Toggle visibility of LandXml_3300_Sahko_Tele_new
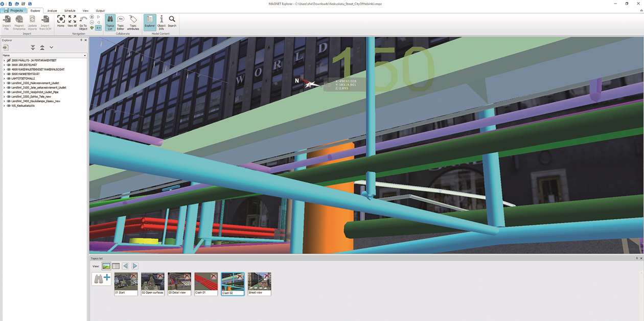 coord(8,97)
